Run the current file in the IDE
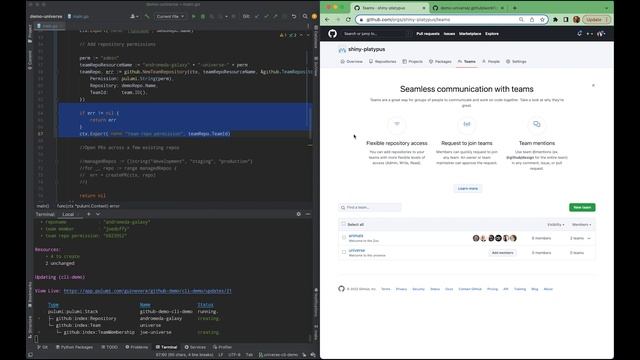The height and width of the screenshot is (360, 640). pos(193,16)
